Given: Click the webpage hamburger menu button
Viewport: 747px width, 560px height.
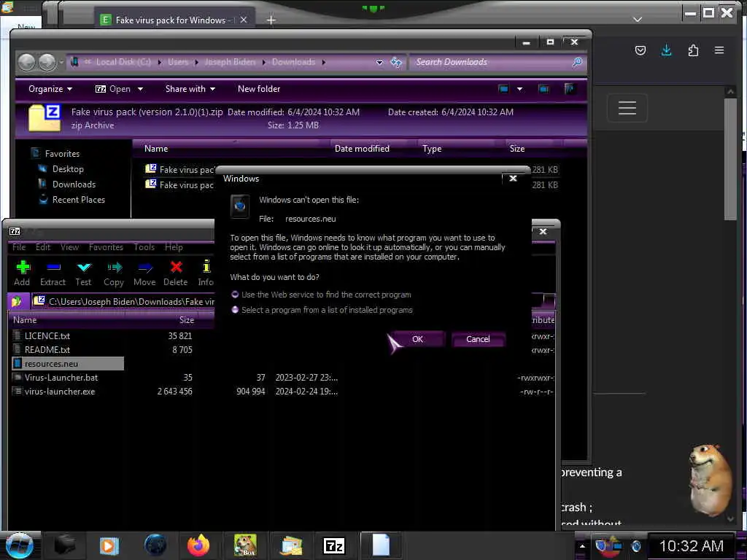Looking at the screenshot, I should 627,108.
